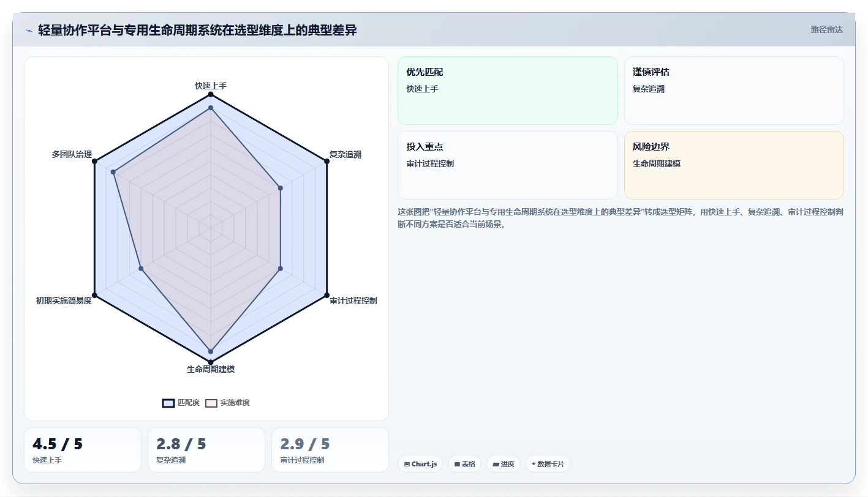
Task: Click the 4.5 / 5 score value
Action: 58,444
